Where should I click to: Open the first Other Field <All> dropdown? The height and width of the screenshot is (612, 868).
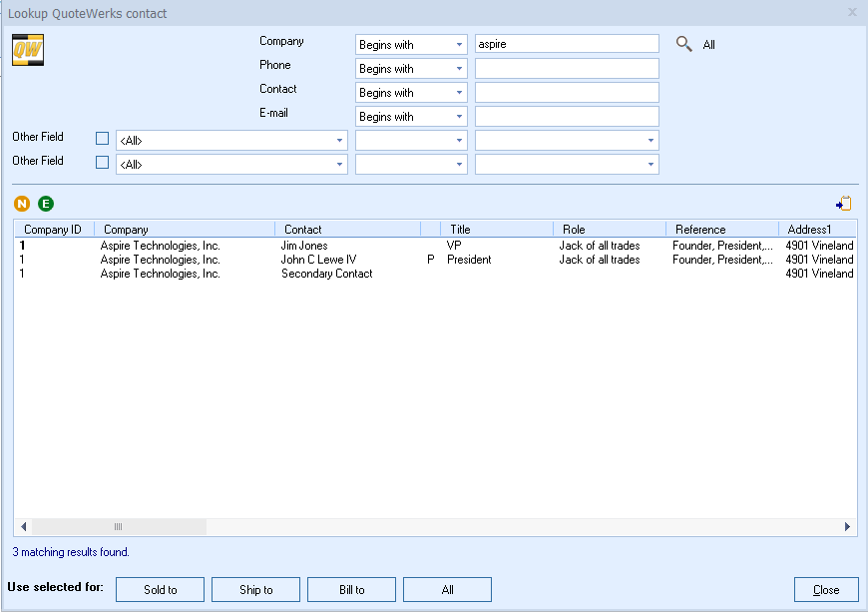tap(231, 141)
